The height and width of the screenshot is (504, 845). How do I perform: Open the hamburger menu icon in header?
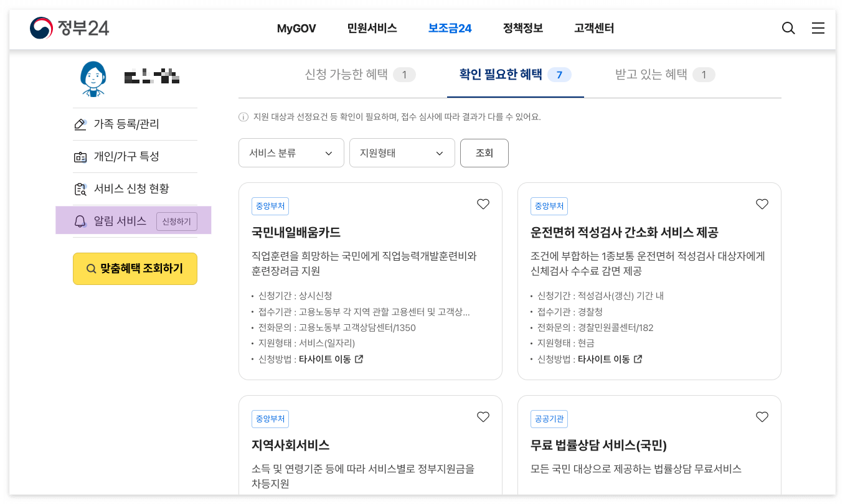coord(818,28)
